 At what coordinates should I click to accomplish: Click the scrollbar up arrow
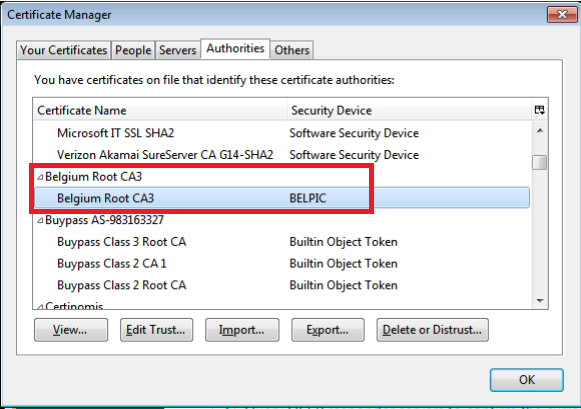tap(540, 130)
